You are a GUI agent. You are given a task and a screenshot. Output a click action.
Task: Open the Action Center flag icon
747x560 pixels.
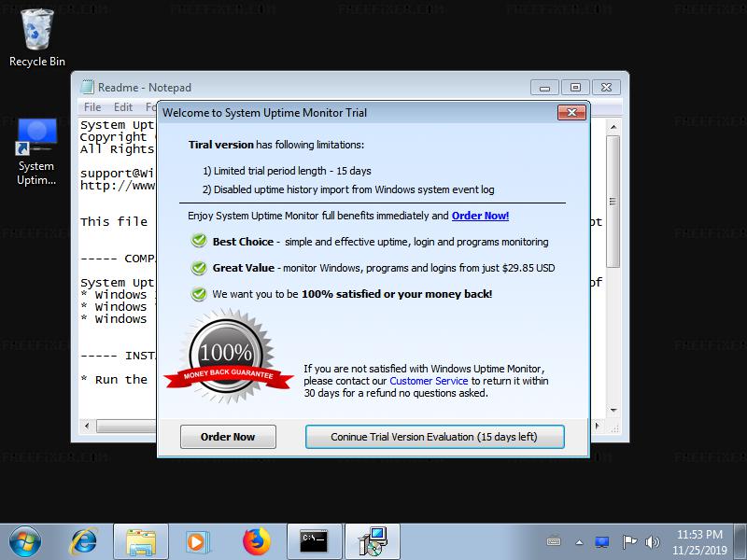tap(629, 542)
